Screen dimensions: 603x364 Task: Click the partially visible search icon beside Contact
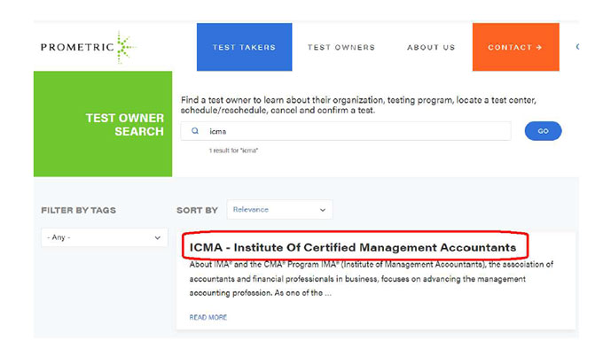point(576,47)
